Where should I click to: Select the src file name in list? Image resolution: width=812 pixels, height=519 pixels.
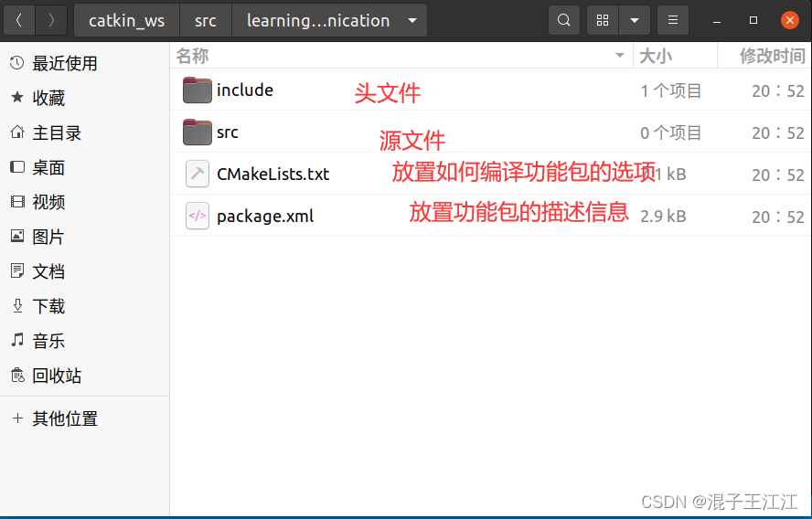pyautogui.click(x=228, y=132)
